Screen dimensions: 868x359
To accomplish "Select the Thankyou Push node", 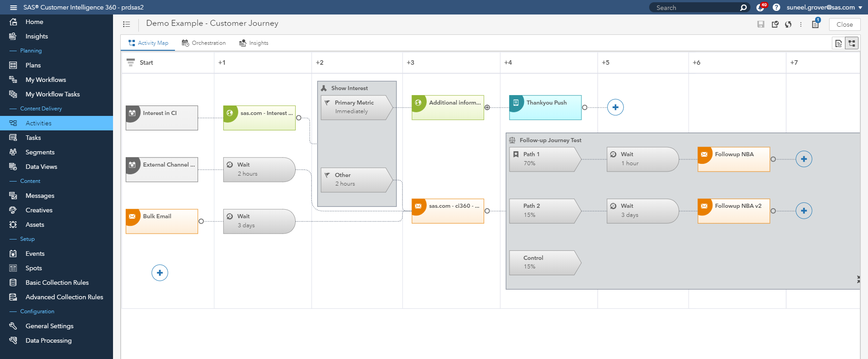I will click(x=546, y=107).
